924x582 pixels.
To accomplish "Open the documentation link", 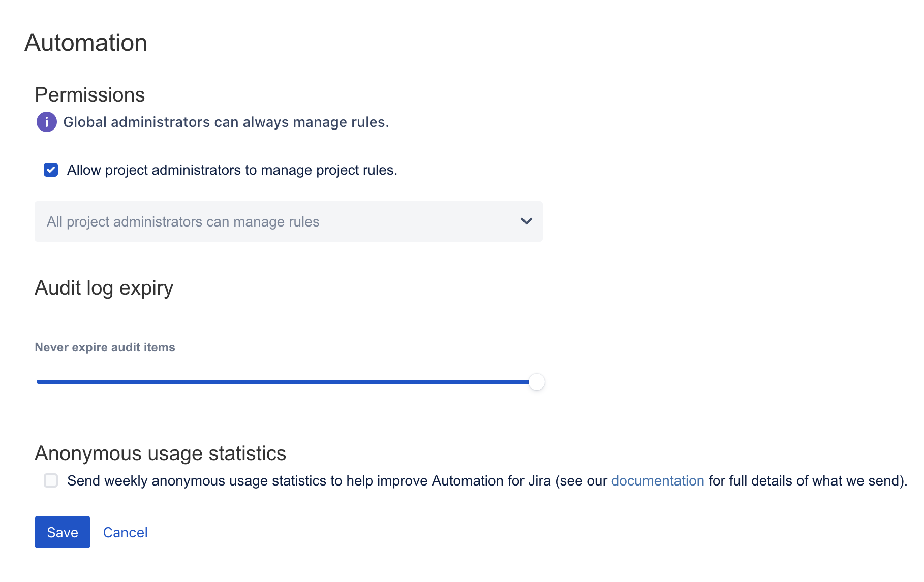I will [657, 481].
